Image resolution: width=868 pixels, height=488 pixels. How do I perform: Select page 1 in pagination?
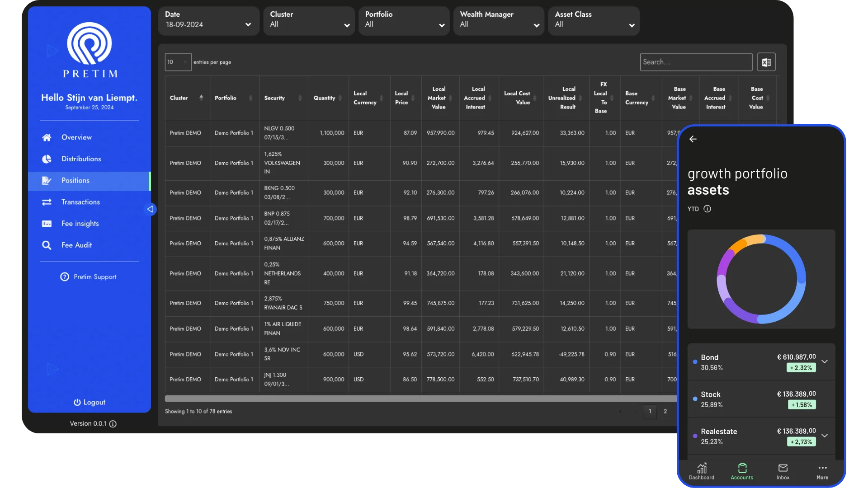tap(650, 411)
